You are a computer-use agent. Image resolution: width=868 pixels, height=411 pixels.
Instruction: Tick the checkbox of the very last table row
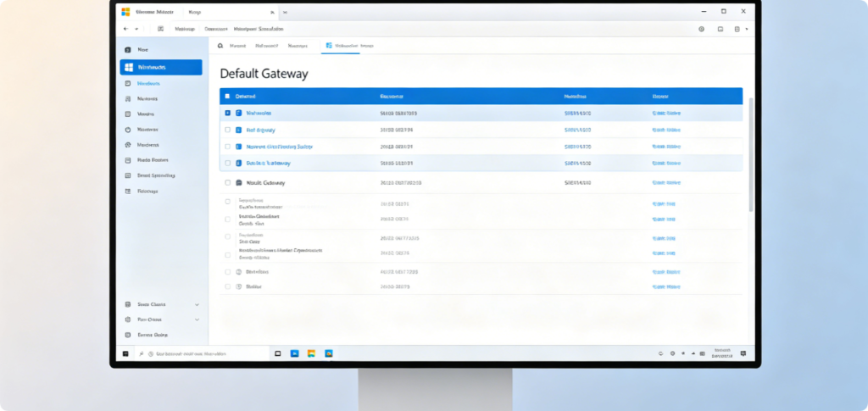227,286
